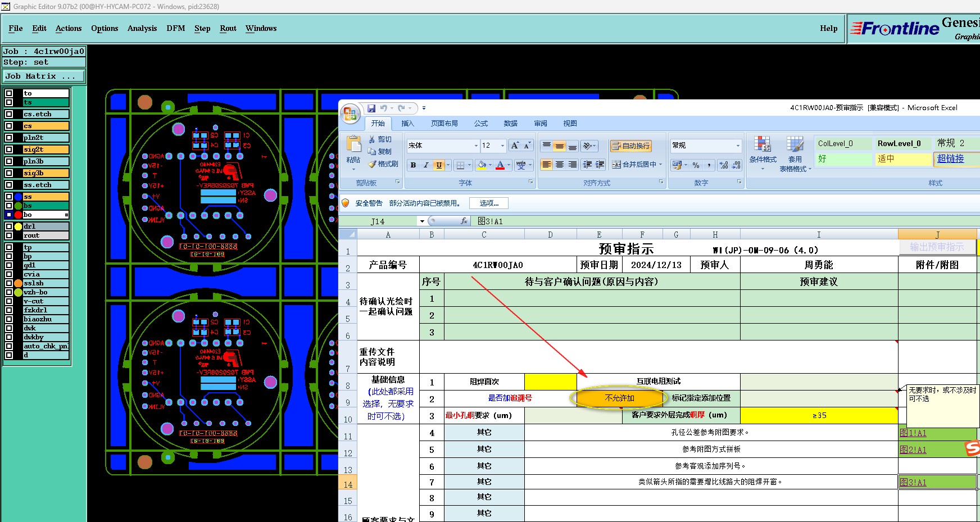Open the font name dropdown
Screen dimensions: 980x522
(x=476, y=146)
